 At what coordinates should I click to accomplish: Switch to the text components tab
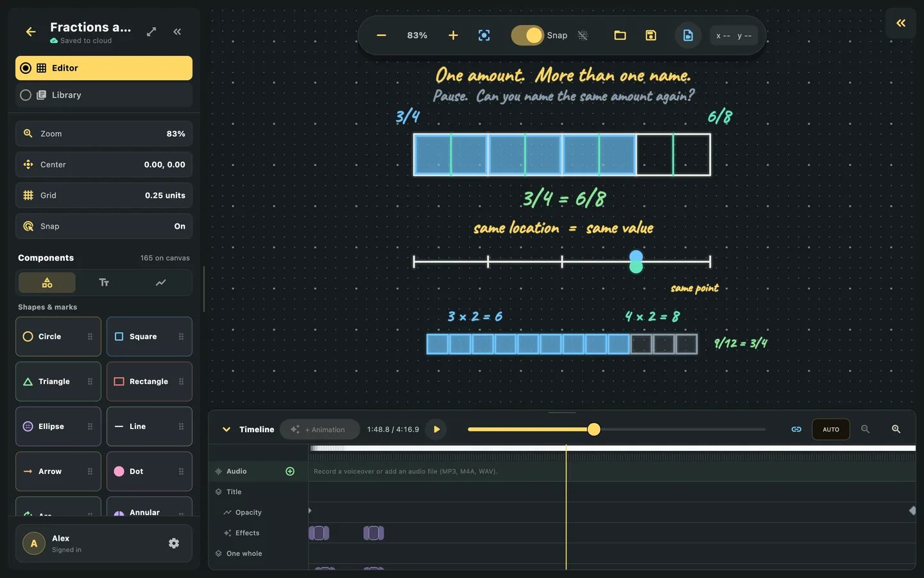(x=104, y=283)
